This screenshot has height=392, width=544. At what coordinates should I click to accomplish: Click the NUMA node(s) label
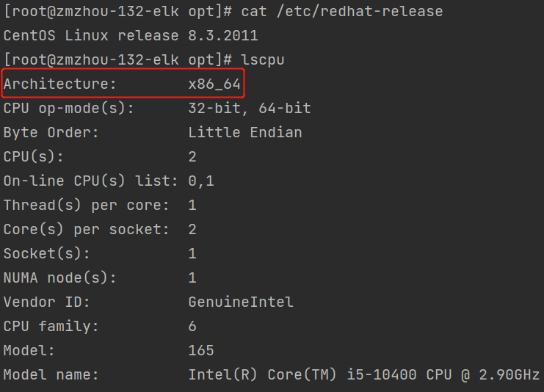[59, 278]
